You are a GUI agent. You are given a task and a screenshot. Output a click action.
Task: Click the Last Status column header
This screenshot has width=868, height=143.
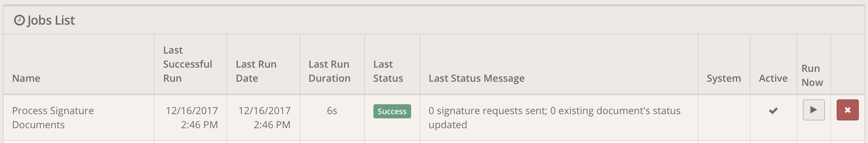click(387, 71)
